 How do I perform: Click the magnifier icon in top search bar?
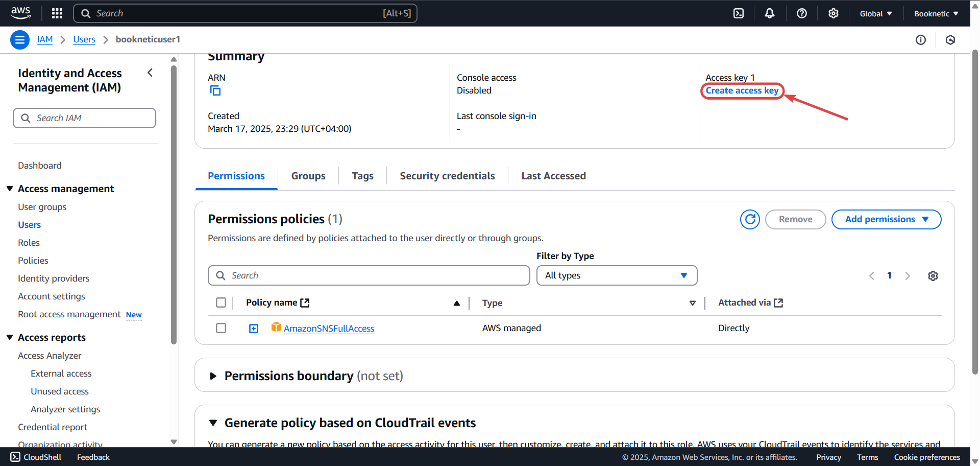(86, 13)
